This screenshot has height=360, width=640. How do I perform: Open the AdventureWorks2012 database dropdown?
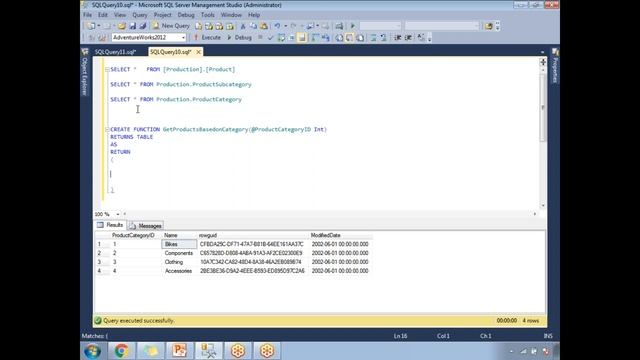183,38
